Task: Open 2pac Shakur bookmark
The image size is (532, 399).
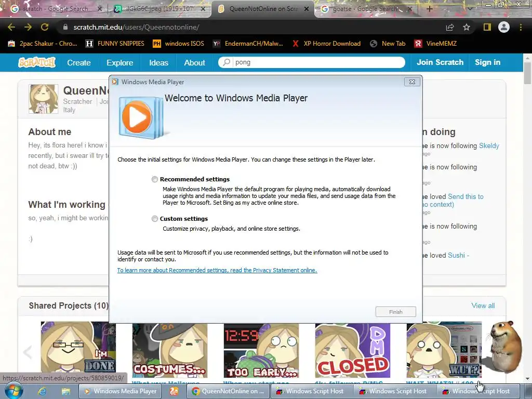Action: (x=43, y=44)
